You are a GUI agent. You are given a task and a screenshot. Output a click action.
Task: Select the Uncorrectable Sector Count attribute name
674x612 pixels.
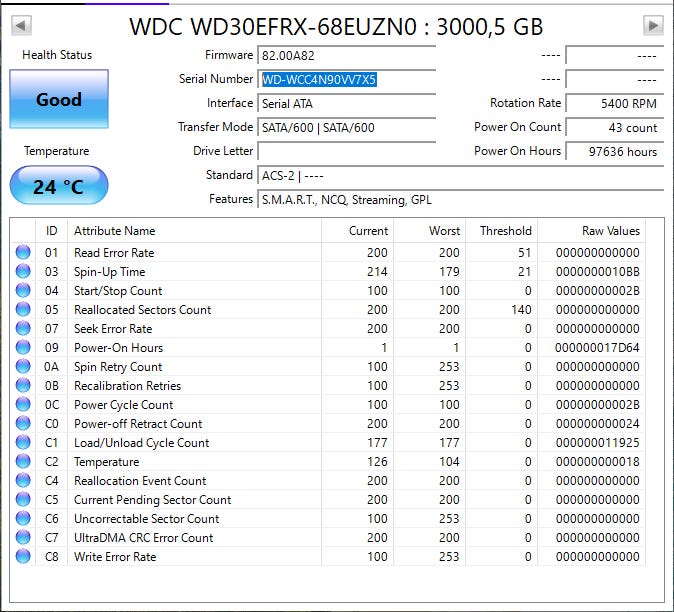[147, 519]
